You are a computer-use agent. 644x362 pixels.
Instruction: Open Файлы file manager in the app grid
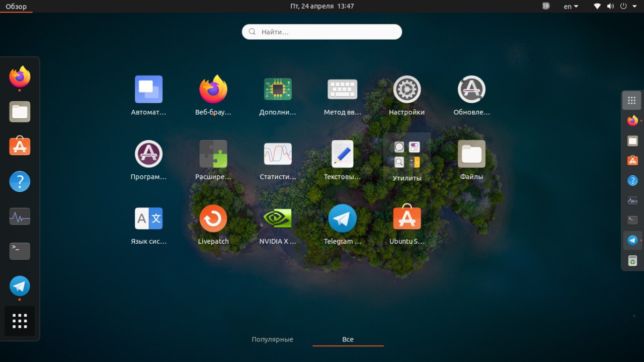471,160
